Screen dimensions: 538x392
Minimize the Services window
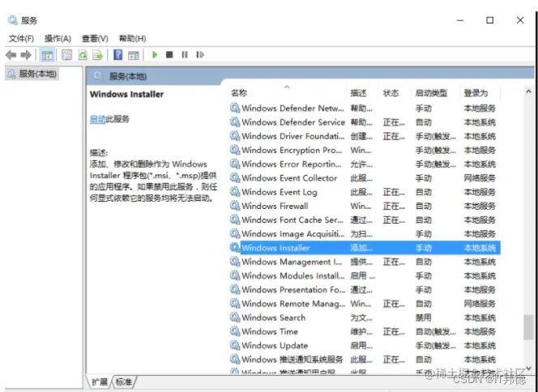[459, 20]
